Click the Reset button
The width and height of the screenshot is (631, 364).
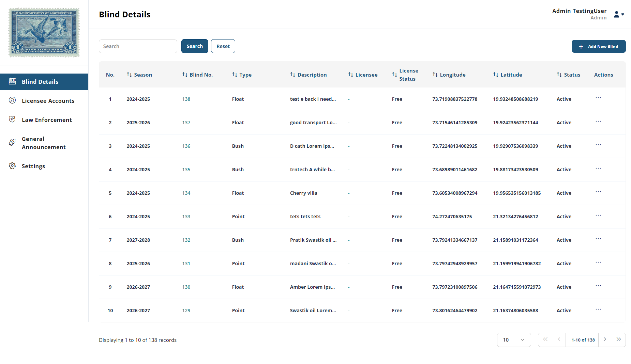pyautogui.click(x=223, y=46)
